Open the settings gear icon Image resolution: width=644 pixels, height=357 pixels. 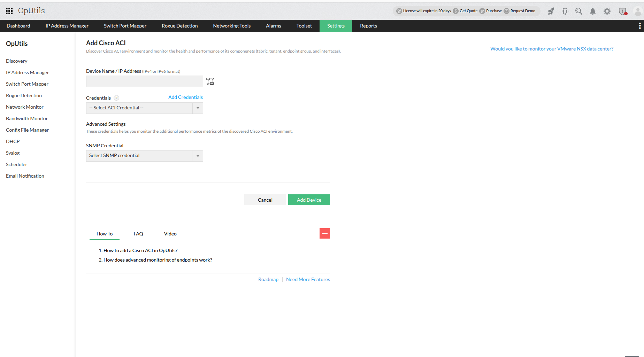(x=607, y=11)
